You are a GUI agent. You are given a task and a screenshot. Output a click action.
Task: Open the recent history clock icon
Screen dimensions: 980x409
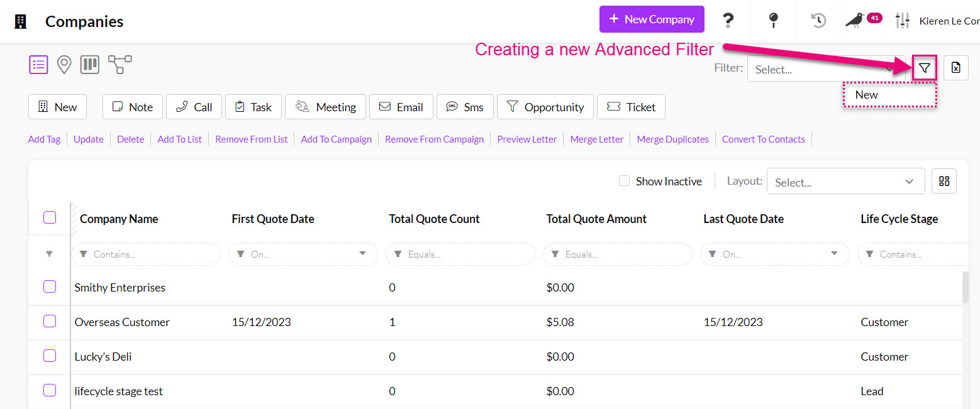pyautogui.click(x=818, y=20)
